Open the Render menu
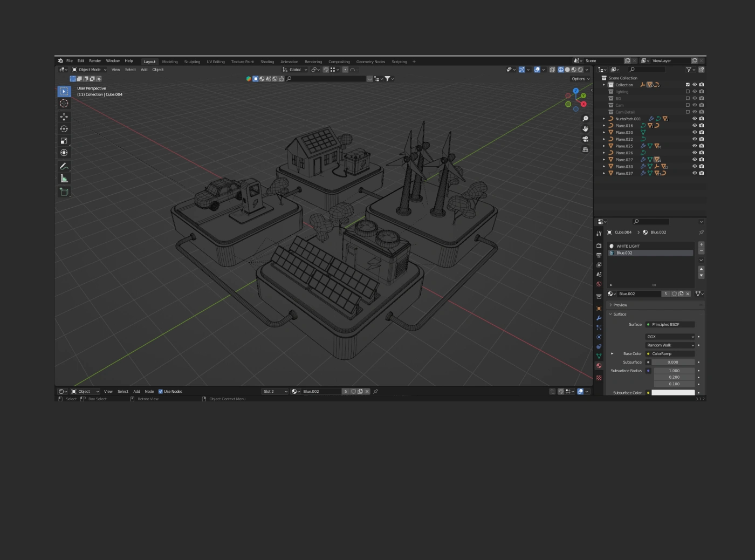 pyautogui.click(x=95, y=61)
